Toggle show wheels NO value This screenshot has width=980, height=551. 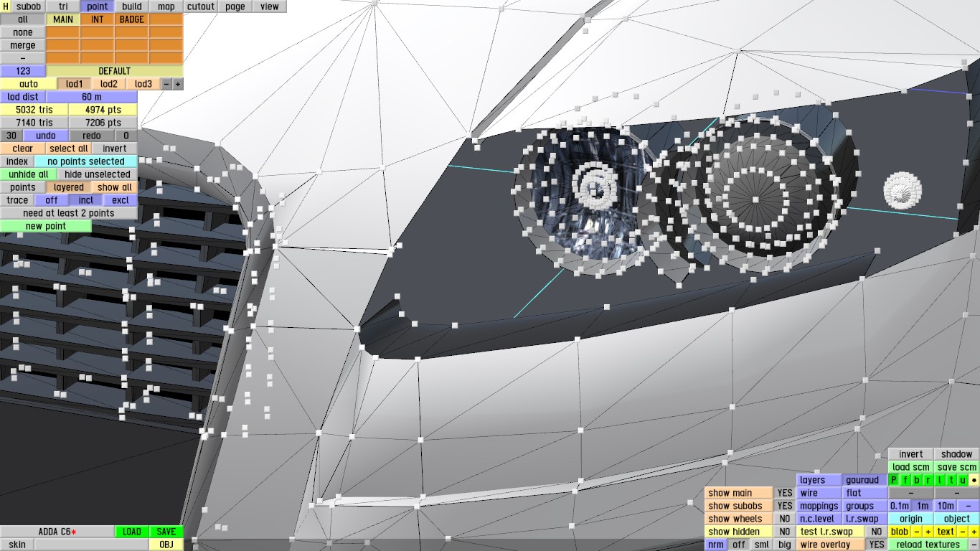pos(785,519)
